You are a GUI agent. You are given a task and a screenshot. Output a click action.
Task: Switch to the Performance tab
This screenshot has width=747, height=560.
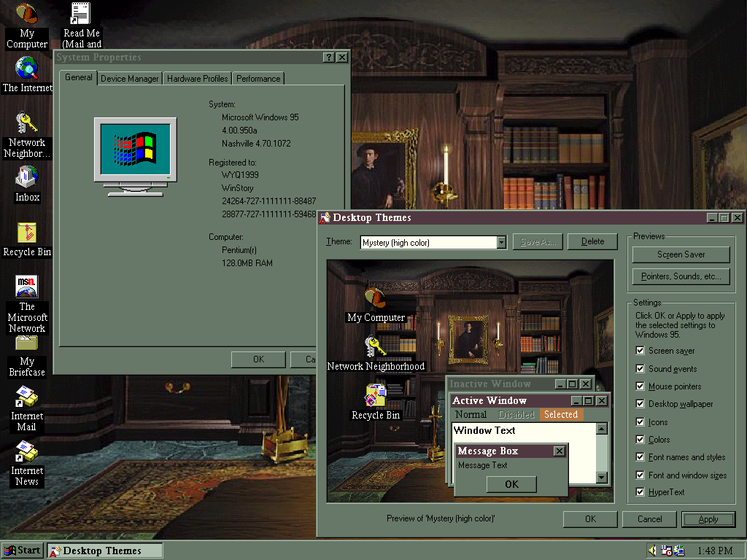pyautogui.click(x=258, y=79)
